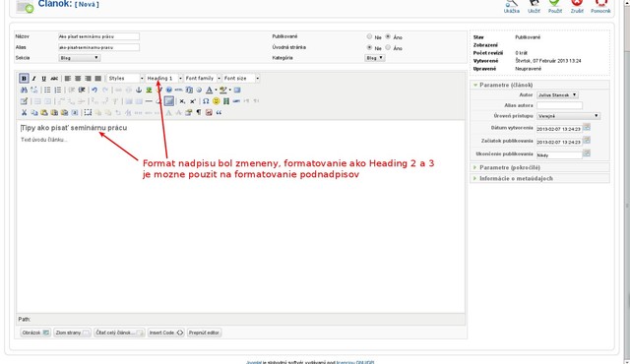Undo the last edit in editor
Viewport: 630px width, 364px height.
(94, 90)
